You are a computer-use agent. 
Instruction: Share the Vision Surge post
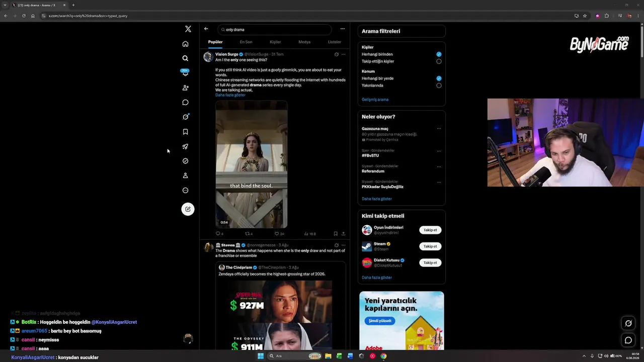pyautogui.click(x=343, y=234)
